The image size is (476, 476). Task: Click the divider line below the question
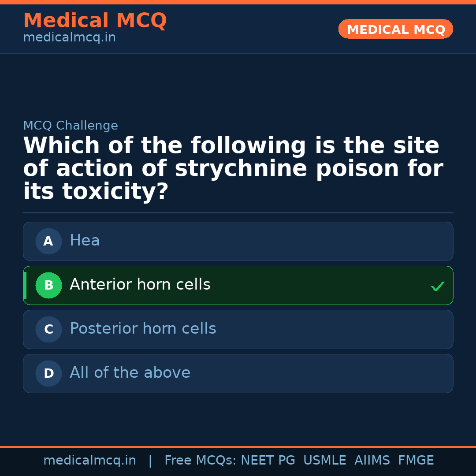(x=238, y=212)
